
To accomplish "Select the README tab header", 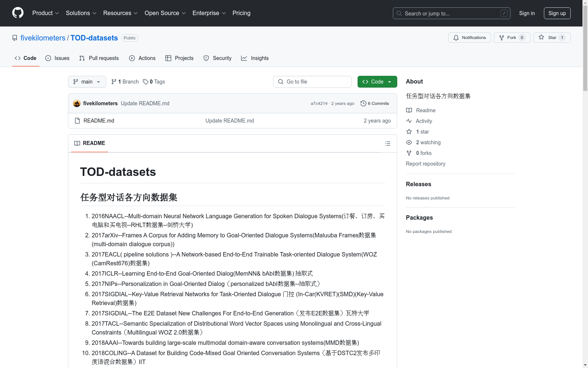I will click(x=90, y=143).
